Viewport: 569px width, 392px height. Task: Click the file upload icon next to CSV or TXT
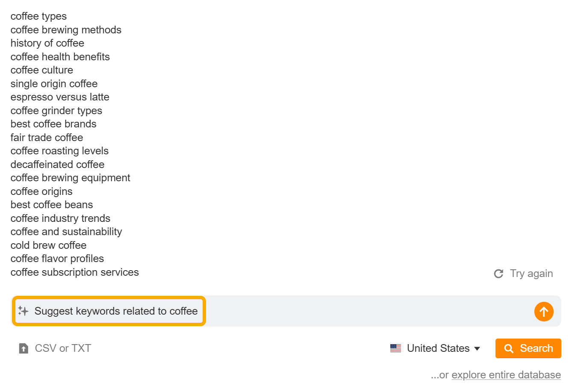(23, 348)
